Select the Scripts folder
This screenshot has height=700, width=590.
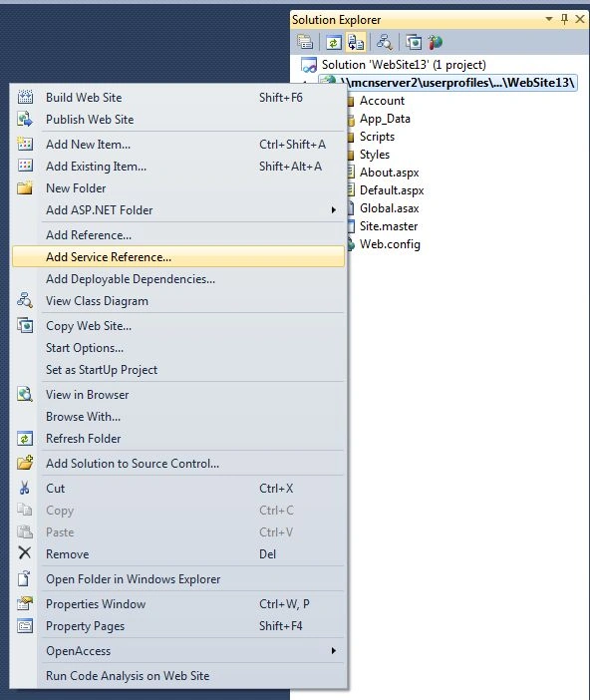click(x=377, y=137)
